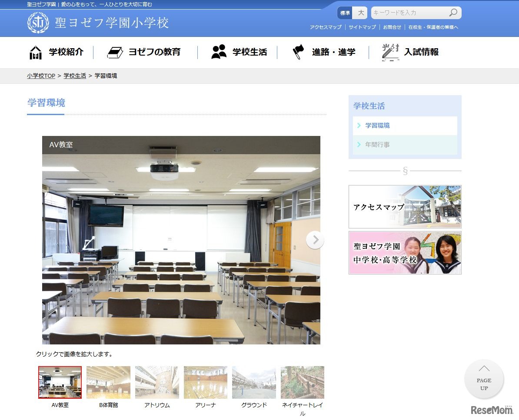The height and width of the screenshot is (420, 519).
Task: Click the PAGE UP round button
Action: [484, 379]
